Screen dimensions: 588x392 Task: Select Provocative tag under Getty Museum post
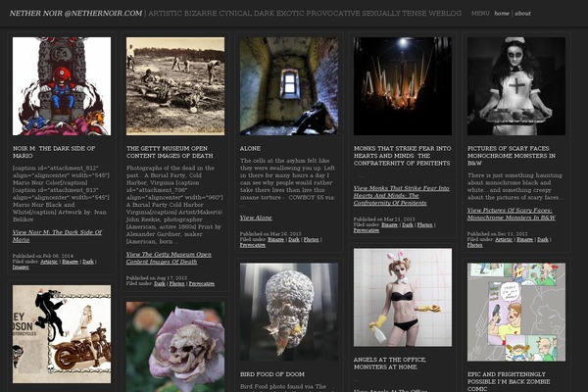click(x=202, y=284)
